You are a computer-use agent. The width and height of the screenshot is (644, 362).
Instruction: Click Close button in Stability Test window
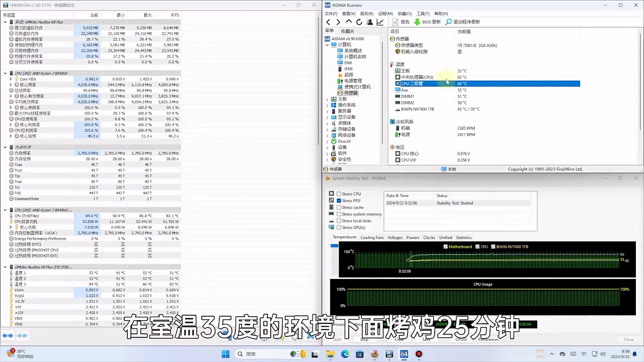(x=629, y=339)
